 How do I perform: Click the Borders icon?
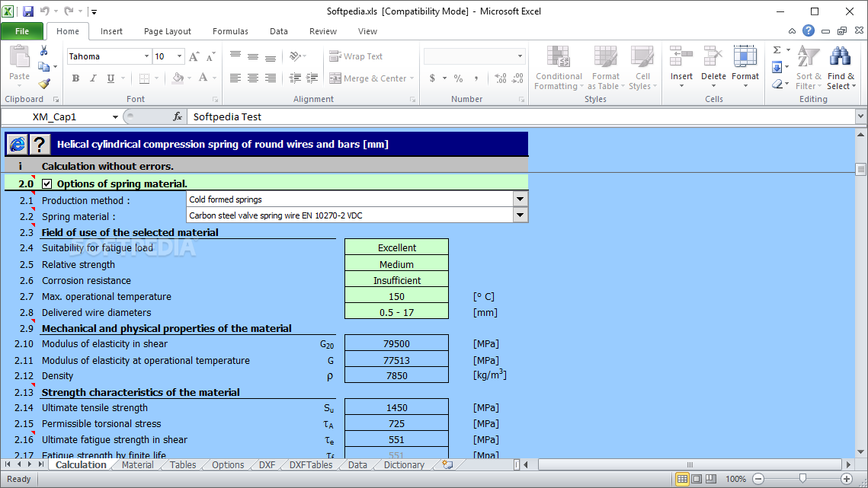point(145,78)
